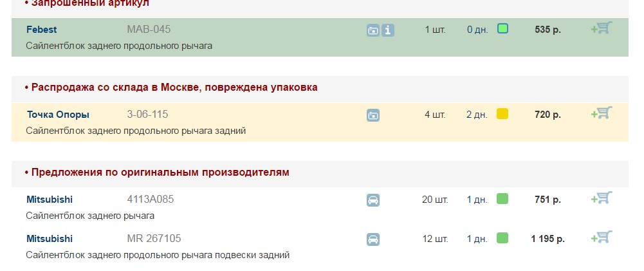Add Точка Опоры 3-06-115 to cart
Viewport: 644px width, 271px height.
tap(601, 113)
